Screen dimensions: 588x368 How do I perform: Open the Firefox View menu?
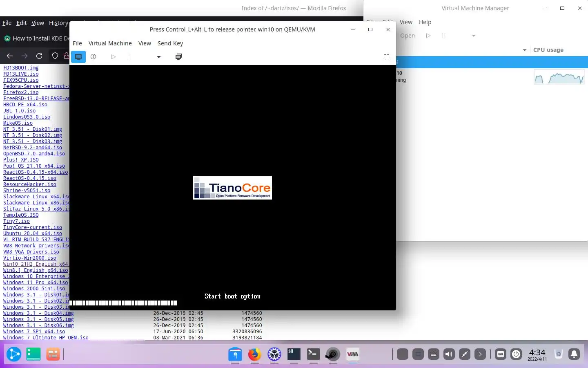38,23
